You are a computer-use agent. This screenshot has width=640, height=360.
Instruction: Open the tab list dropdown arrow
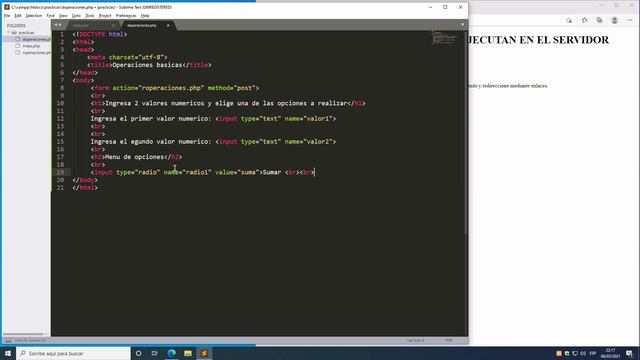pyautogui.click(x=462, y=25)
